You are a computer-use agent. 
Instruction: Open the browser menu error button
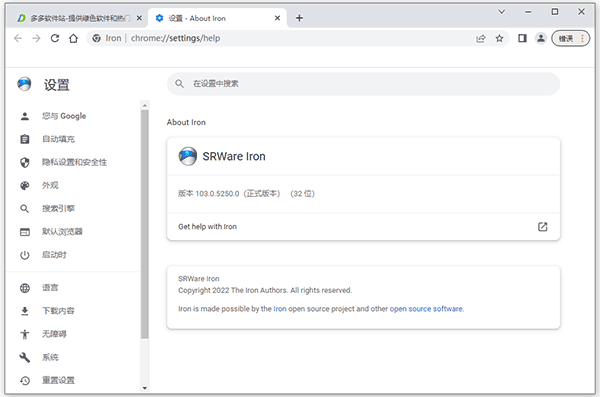pos(571,38)
